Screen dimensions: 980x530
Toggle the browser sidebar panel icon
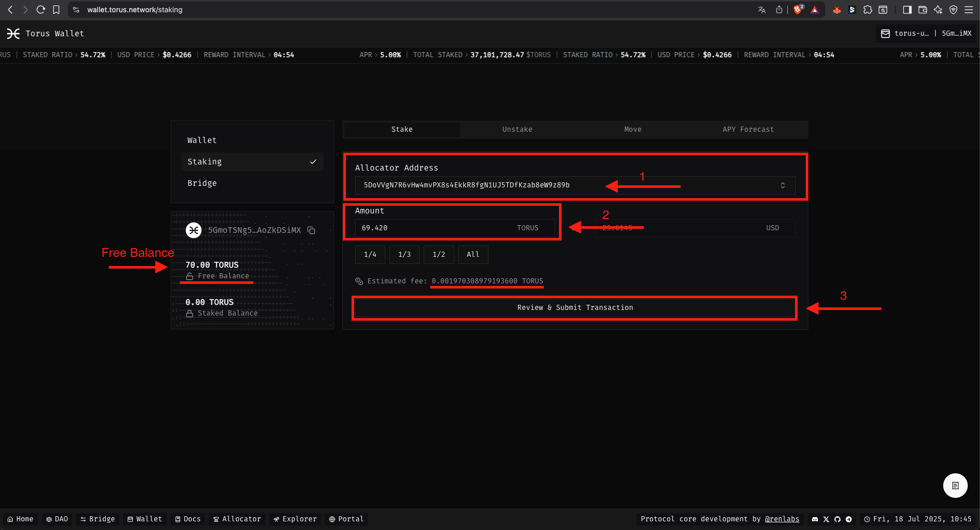907,10
